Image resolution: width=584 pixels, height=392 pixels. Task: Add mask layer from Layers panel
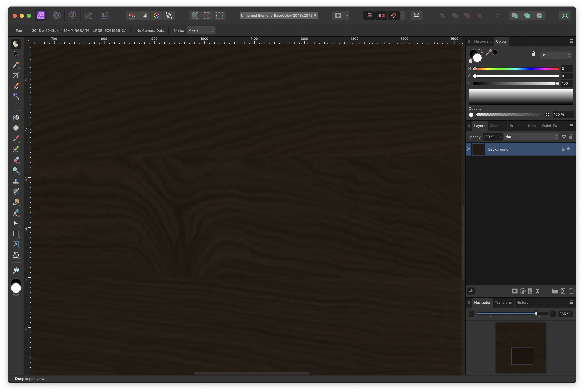coord(514,291)
